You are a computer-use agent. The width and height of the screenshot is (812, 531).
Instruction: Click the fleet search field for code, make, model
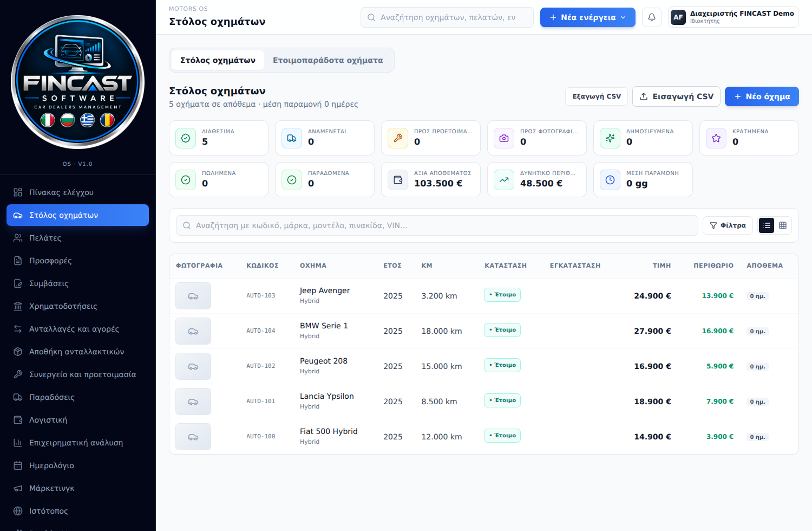click(x=437, y=225)
